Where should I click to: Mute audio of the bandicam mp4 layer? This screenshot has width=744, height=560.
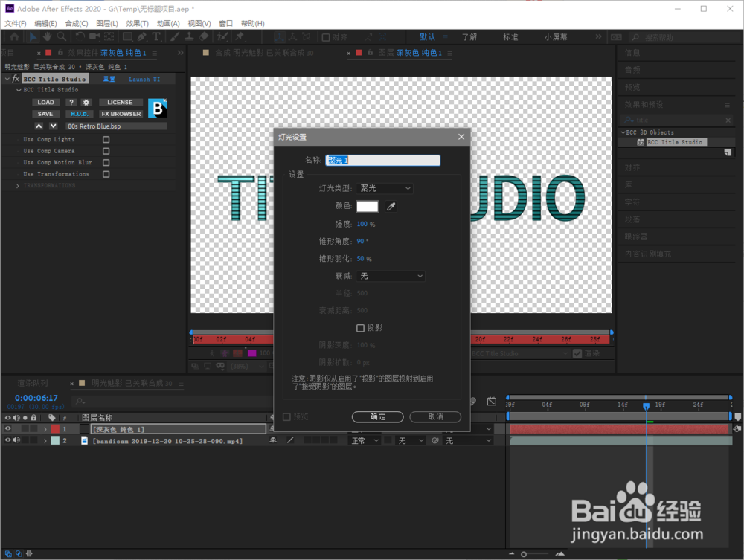click(16, 440)
